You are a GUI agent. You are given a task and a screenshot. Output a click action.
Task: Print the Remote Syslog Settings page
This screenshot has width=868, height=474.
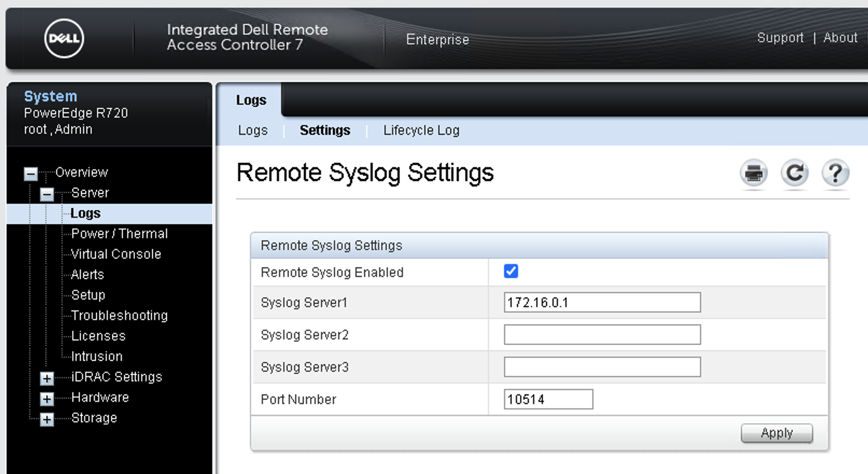(753, 173)
